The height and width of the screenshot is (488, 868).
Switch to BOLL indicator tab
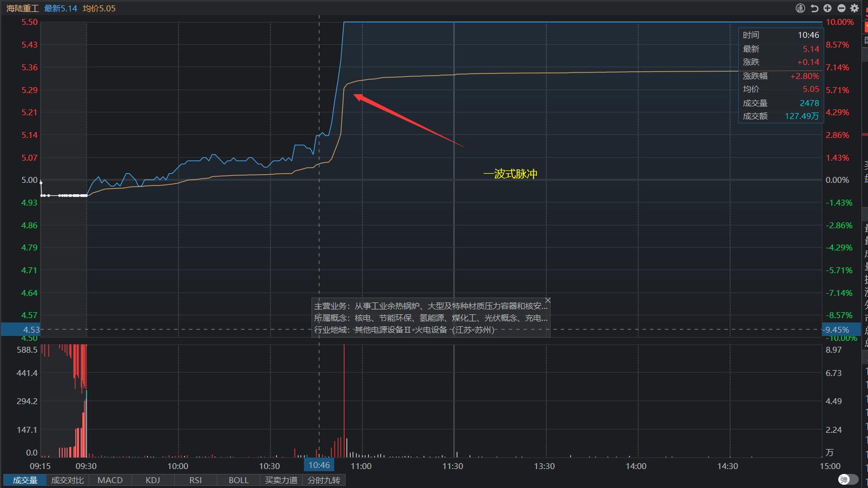click(x=238, y=480)
